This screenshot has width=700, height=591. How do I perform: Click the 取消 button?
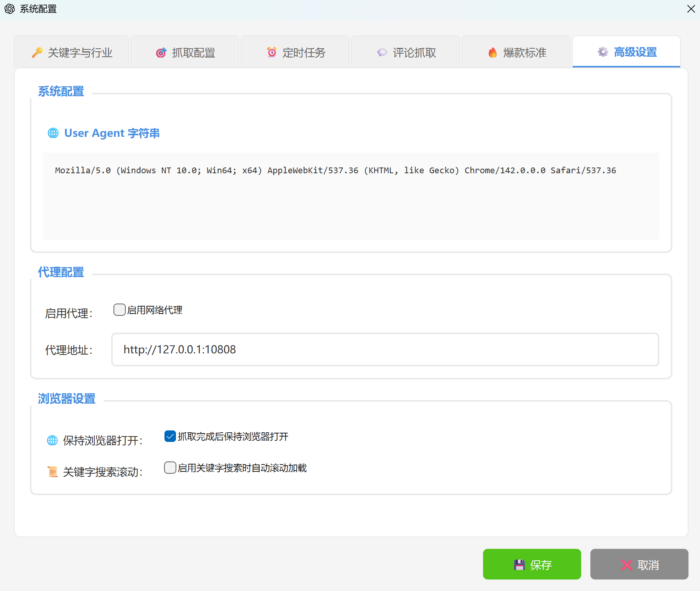tap(639, 565)
